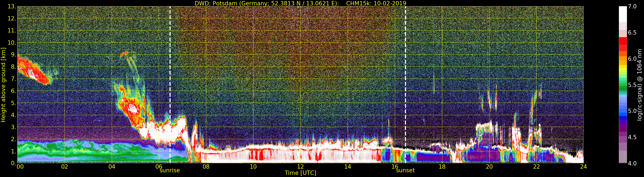This screenshot has height=177, width=644.
Task: Click the height tick label '8.'
Action: [x=13, y=67]
